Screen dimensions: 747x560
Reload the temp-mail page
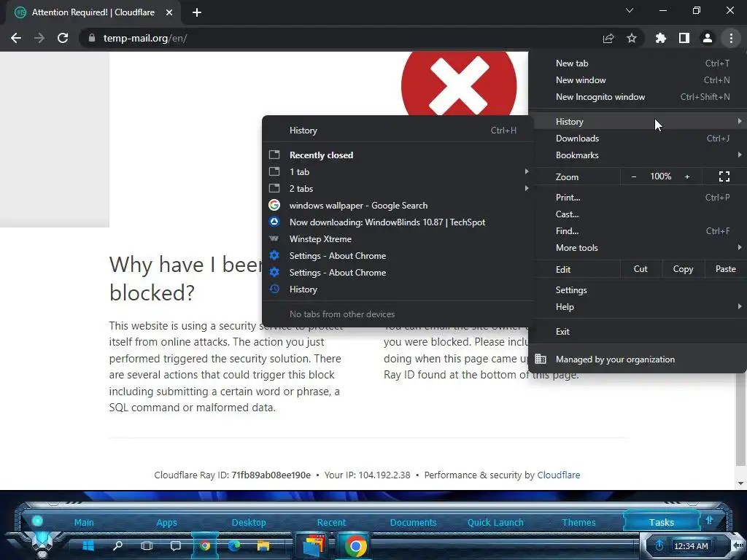(x=63, y=38)
